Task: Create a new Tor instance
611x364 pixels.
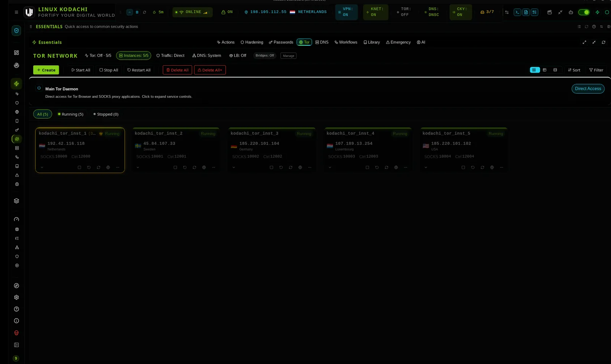Action: (x=46, y=70)
